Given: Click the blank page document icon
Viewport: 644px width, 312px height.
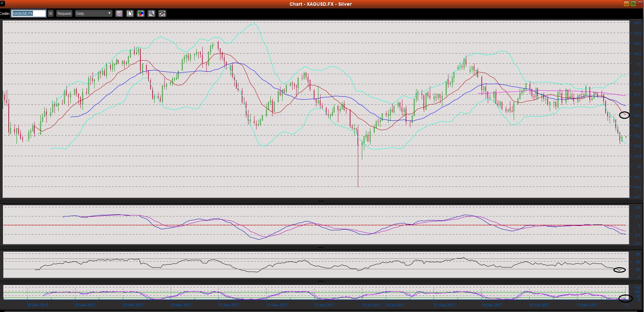Looking at the screenshot, I should click(x=130, y=13).
